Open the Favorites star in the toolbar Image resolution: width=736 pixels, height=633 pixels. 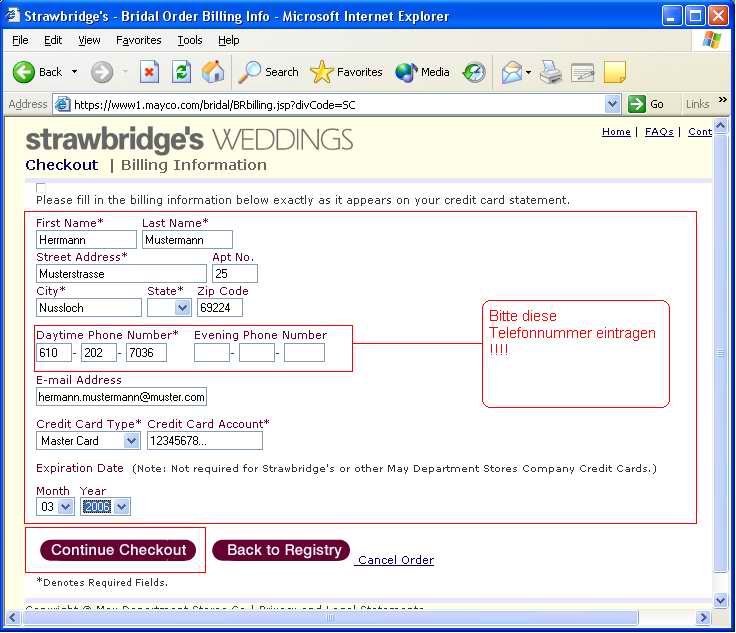pos(346,72)
